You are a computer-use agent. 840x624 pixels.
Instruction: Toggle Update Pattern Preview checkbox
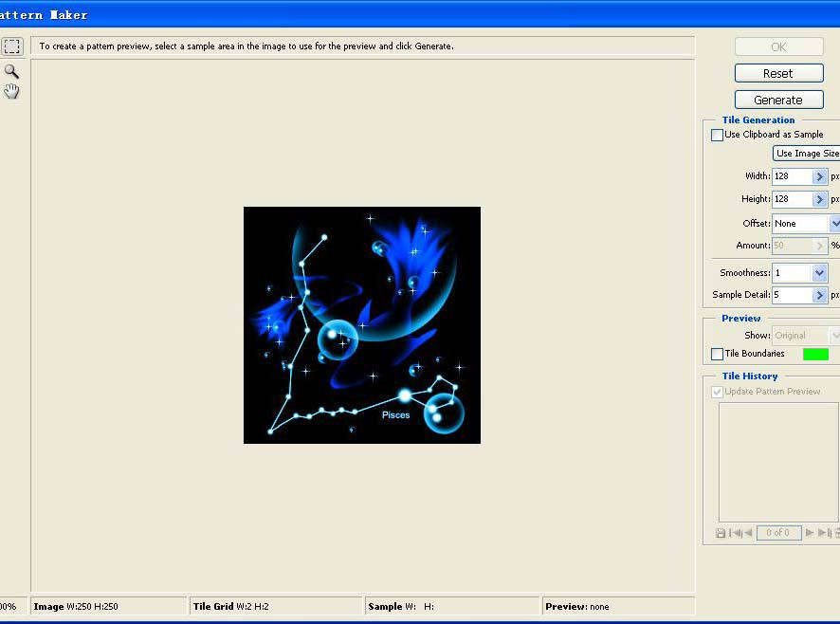717,391
